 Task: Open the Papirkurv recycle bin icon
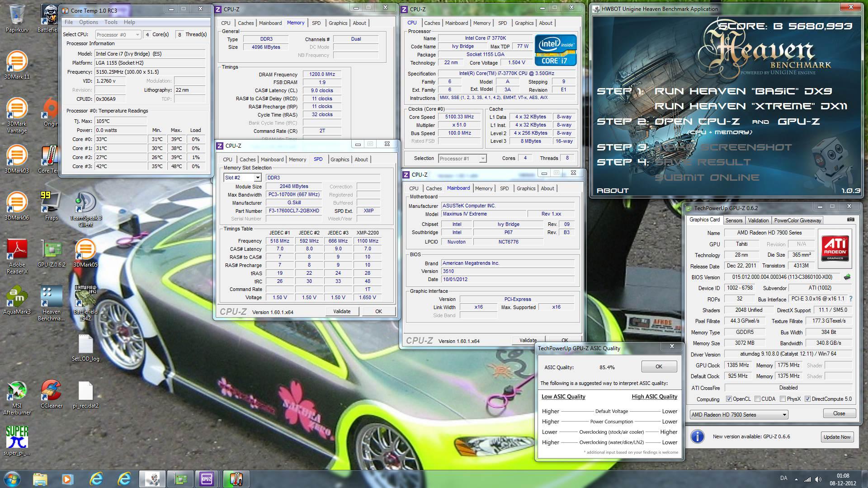point(17,18)
